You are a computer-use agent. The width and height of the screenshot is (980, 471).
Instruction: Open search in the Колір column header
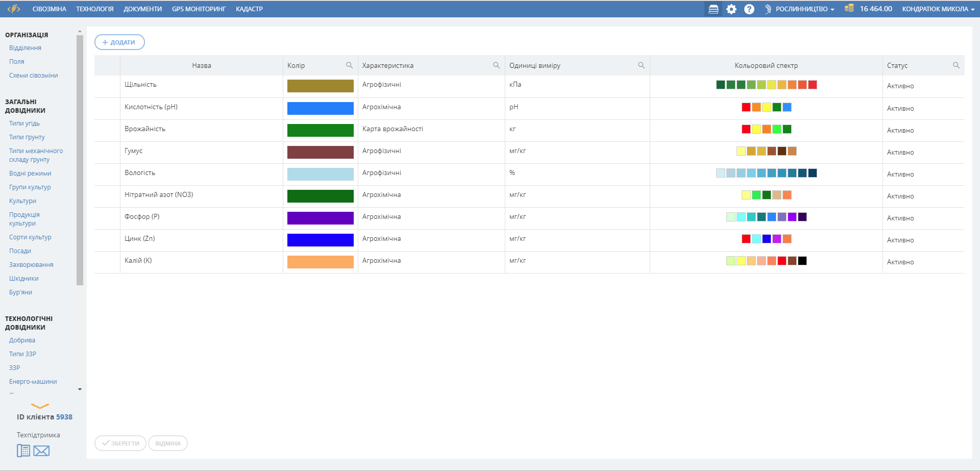pos(349,65)
